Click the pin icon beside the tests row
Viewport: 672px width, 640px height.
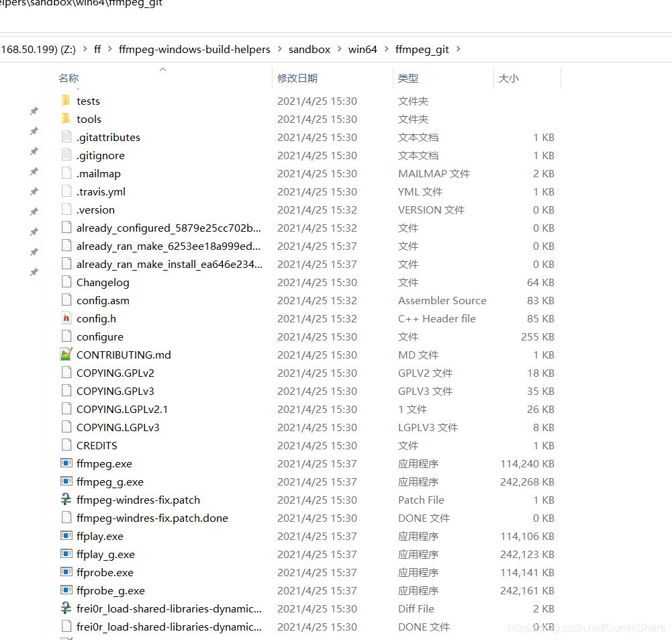(x=34, y=111)
